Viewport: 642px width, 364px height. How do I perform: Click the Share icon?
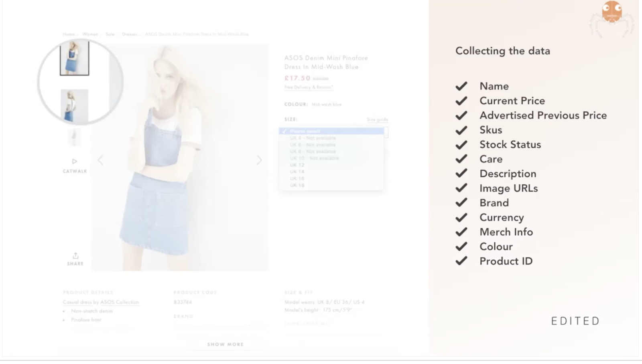[75, 256]
